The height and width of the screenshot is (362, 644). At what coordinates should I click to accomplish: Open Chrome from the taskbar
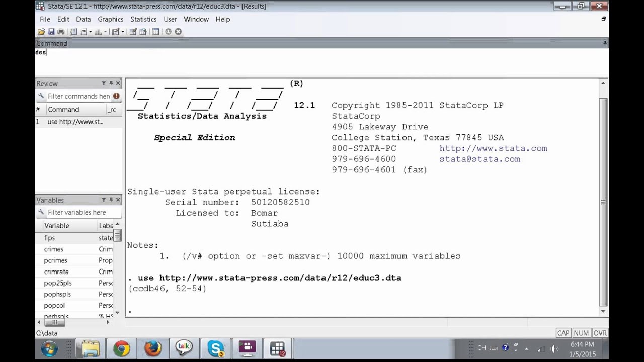pos(121,349)
